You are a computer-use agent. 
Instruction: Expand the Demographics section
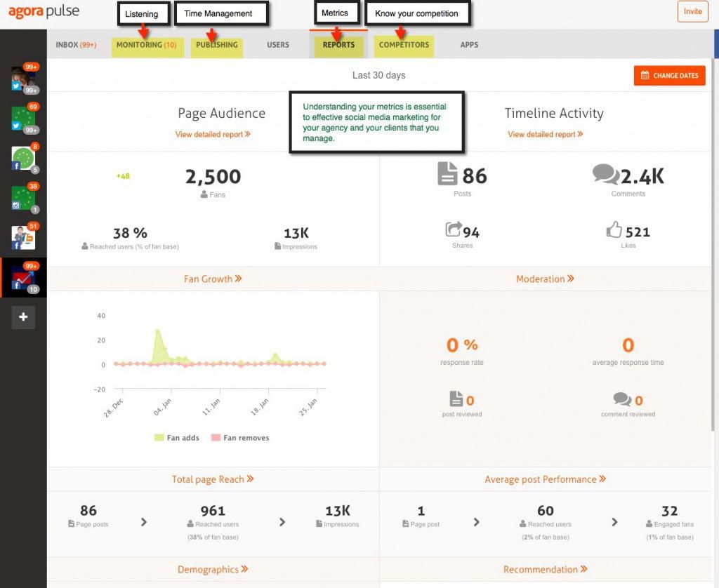[x=213, y=569]
